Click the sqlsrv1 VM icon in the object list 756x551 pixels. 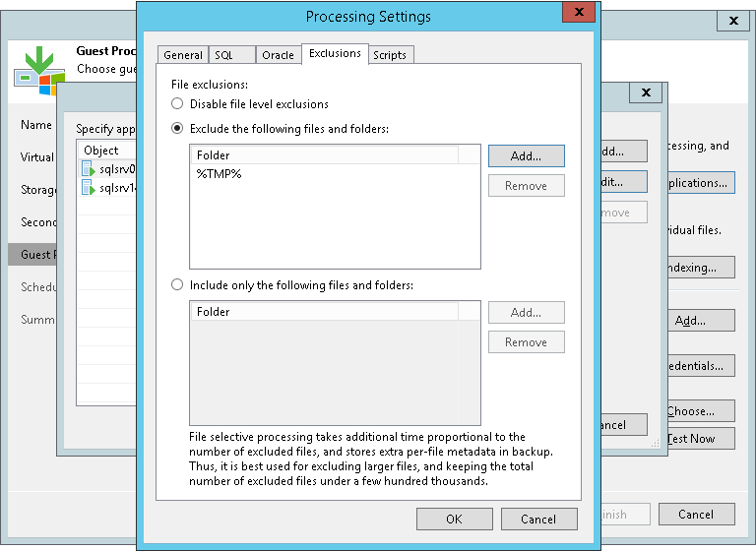pyautogui.click(x=89, y=188)
